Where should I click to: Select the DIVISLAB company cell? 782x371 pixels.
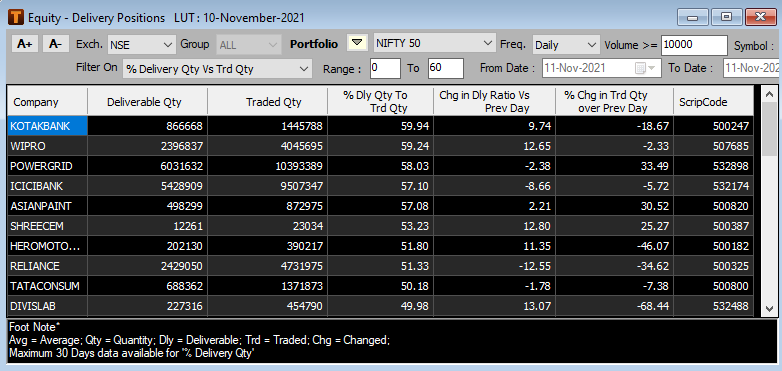(47, 306)
